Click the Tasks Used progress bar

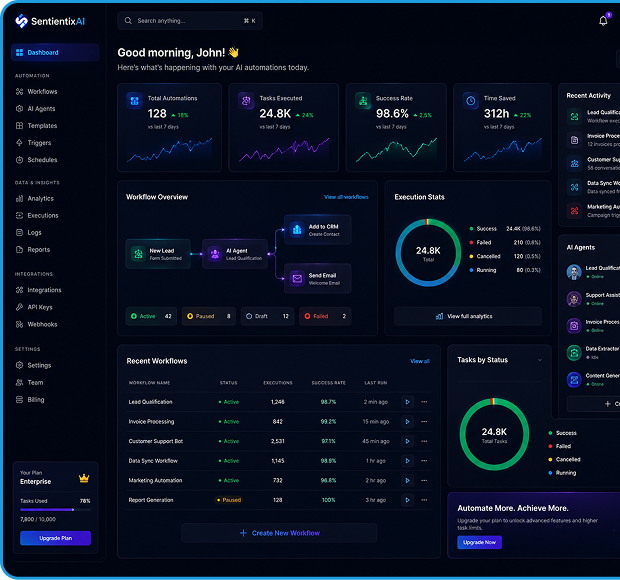pyautogui.click(x=55, y=510)
